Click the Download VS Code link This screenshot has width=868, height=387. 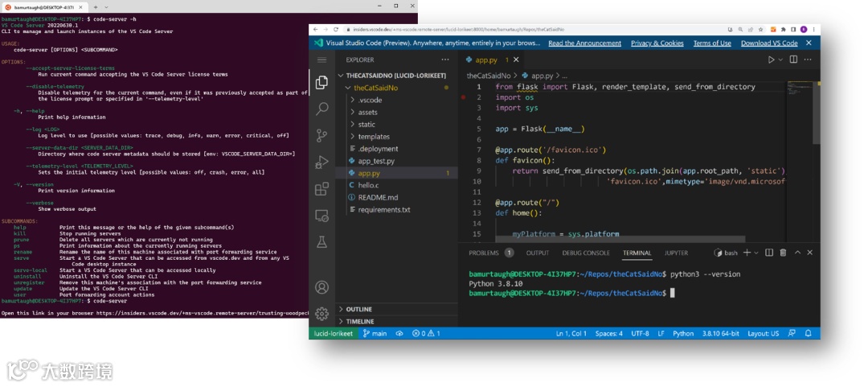point(769,43)
